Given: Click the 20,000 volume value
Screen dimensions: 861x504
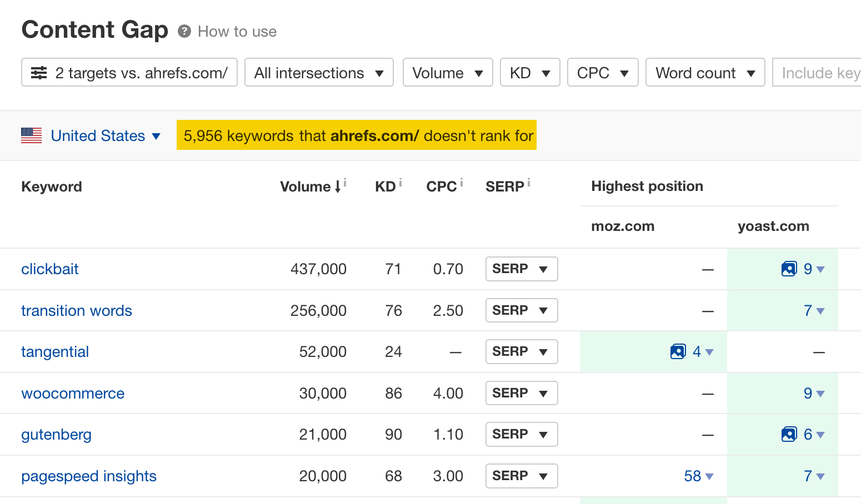Looking at the screenshot, I should click(x=323, y=476).
